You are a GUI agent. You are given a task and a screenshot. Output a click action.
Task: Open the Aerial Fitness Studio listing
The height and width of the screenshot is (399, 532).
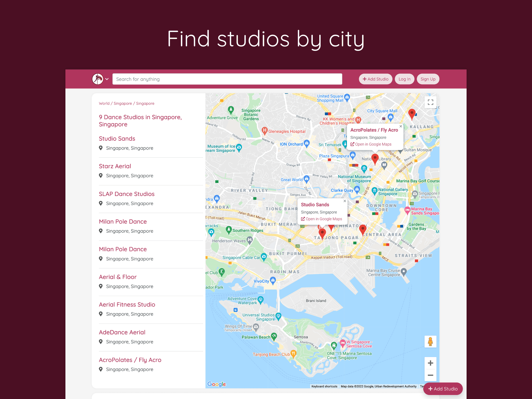click(127, 305)
